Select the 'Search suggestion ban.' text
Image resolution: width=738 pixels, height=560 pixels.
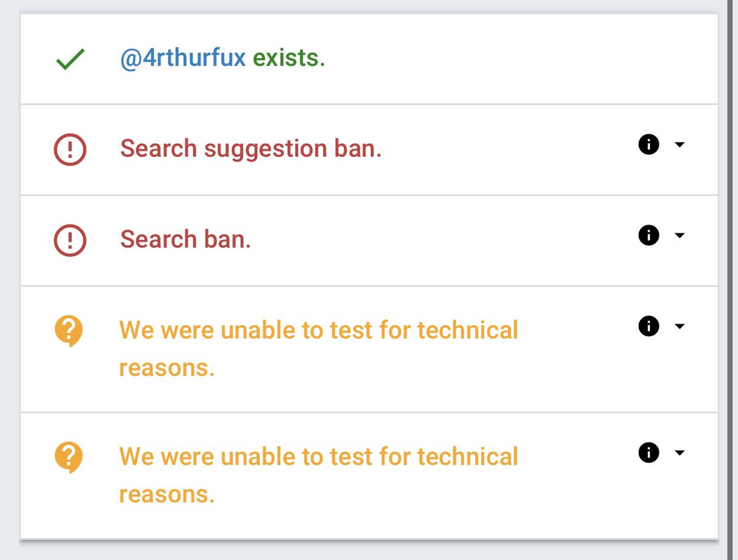click(250, 149)
